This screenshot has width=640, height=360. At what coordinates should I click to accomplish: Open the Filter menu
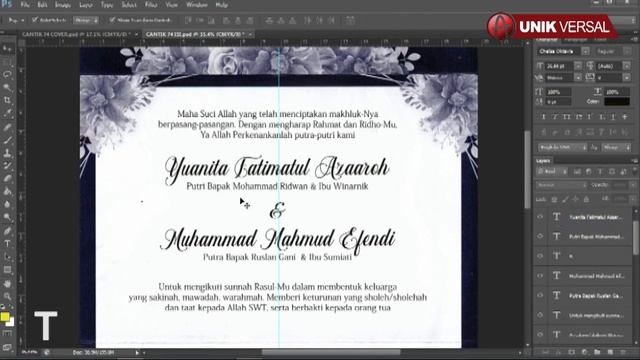151,5
